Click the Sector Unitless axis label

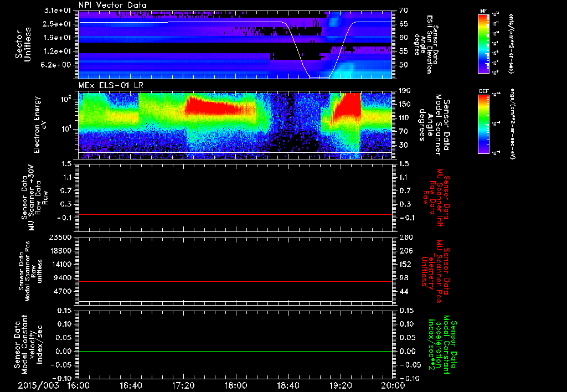point(23,44)
